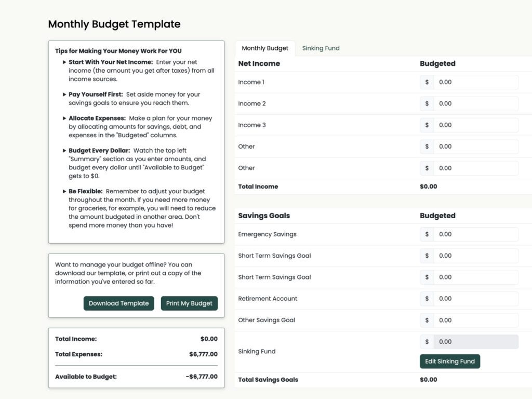Click the dollar sign icon beside Income 1
Screen dimensions: 532x399
tap(427, 82)
